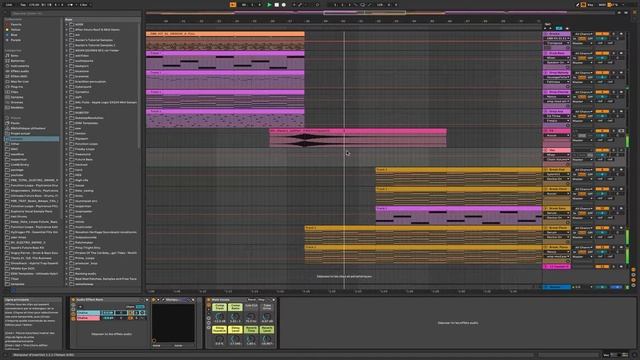Screen dimensions: 640x360
Task: Select the pink Chaîne in the rack
Action: click(x=88, y=318)
